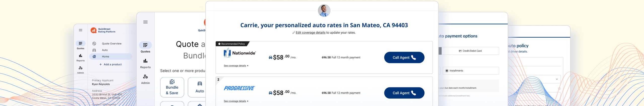The height and width of the screenshot is (106, 644).
Task: Expand Progressive See coverage details
Action: pos(236,101)
